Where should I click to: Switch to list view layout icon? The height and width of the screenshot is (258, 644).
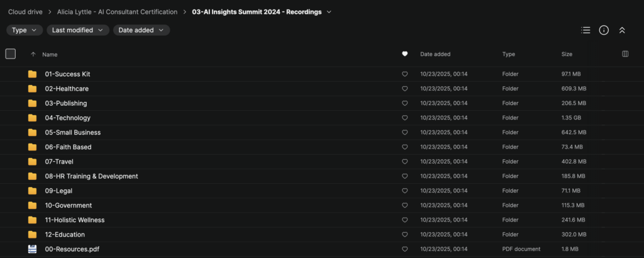(x=586, y=30)
